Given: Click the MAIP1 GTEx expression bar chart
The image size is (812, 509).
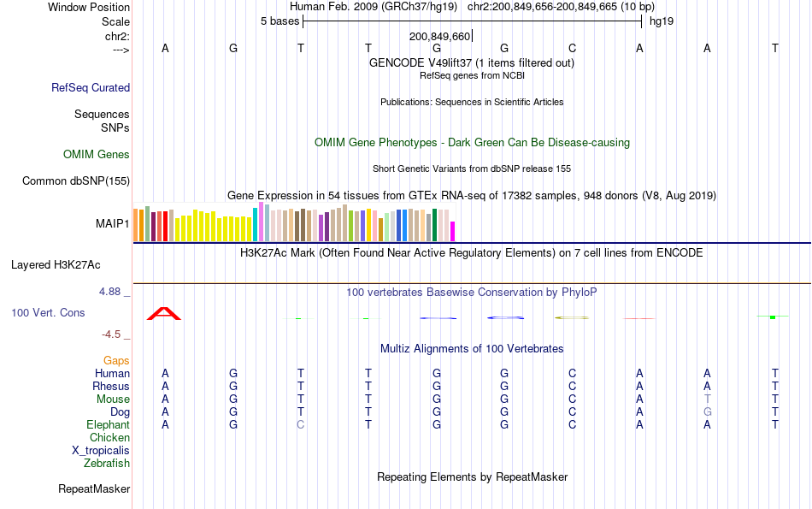Looking at the screenshot, I should tap(294, 222).
